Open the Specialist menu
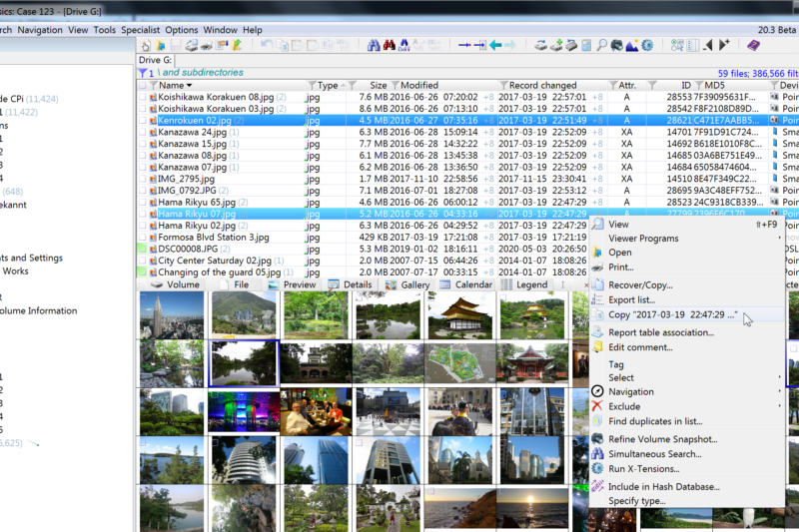The height and width of the screenshot is (532, 799). click(140, 30)
